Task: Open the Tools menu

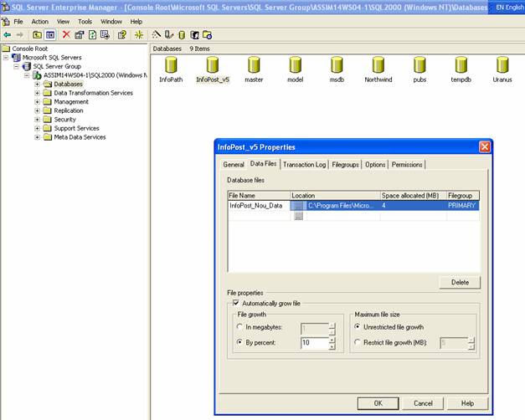Action: [x=85, y=21]
